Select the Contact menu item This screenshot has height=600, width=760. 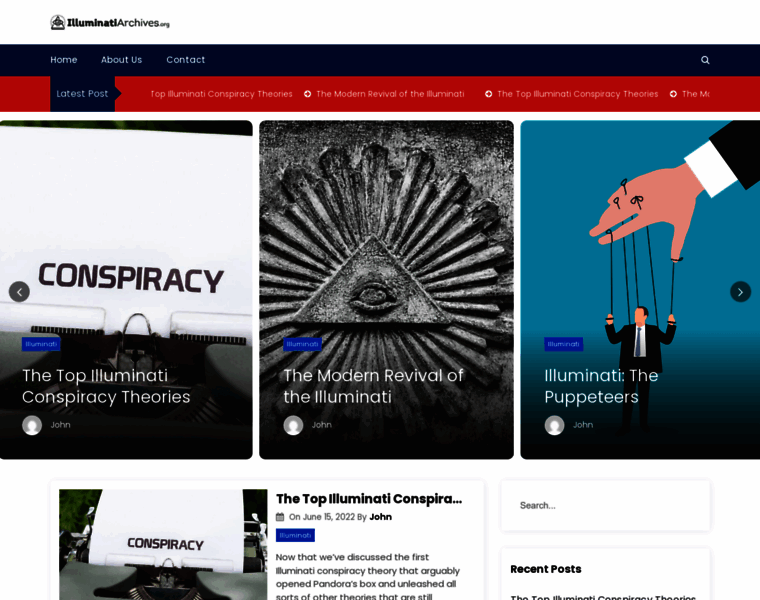(185, 60)
